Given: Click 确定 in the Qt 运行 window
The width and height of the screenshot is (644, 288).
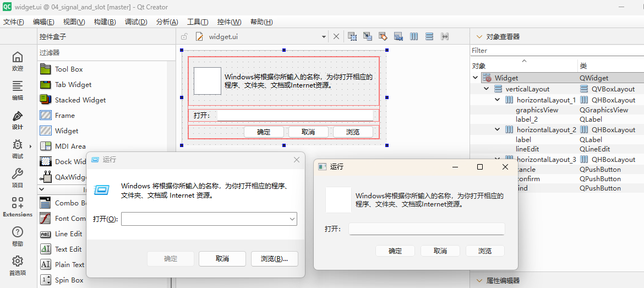Looking at the screenshot, I should click(395, 251).
